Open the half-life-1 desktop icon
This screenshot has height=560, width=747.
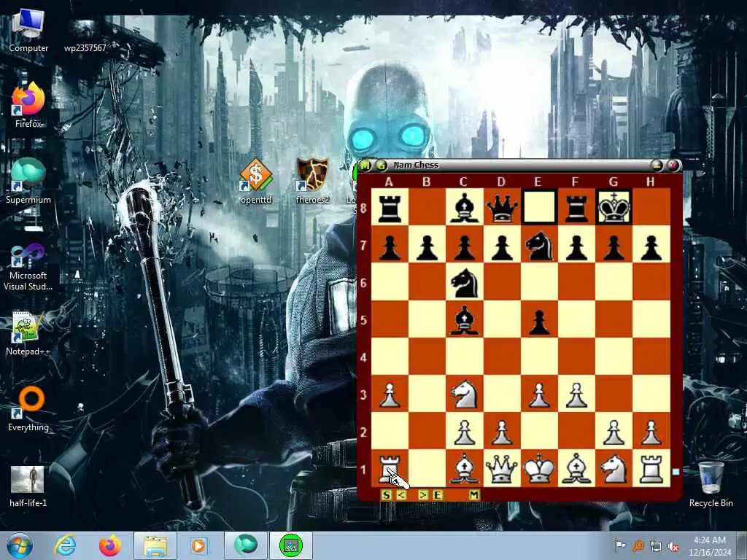tap(28, 486)
